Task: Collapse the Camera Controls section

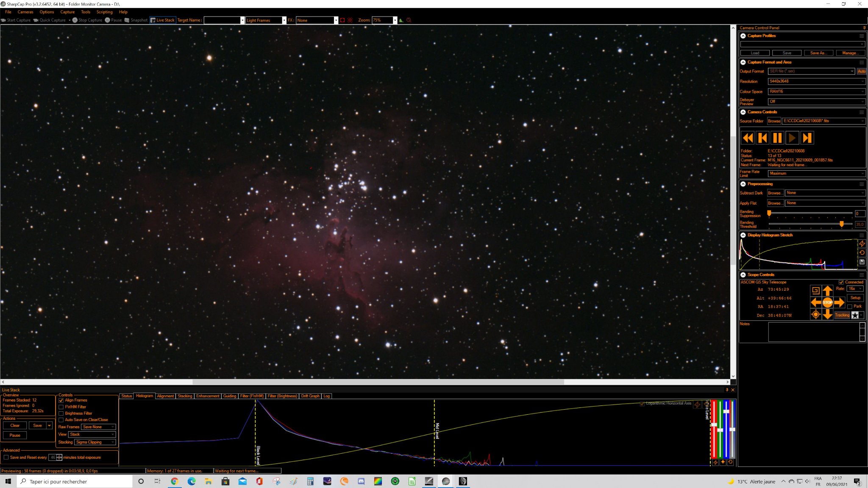Action: tap(743, 112)
